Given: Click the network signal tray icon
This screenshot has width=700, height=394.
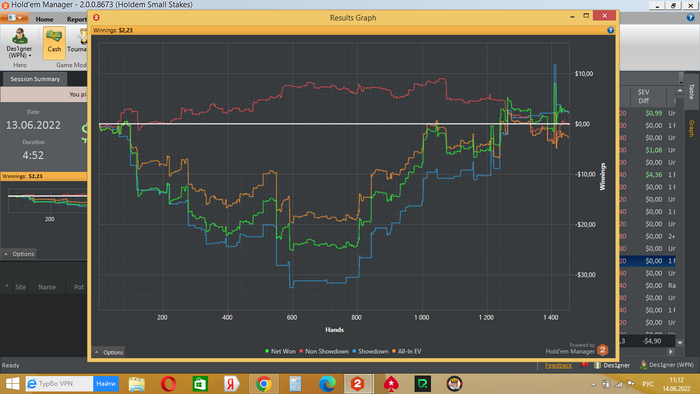Looking at the screenshot, I should (x=618, y=384).
